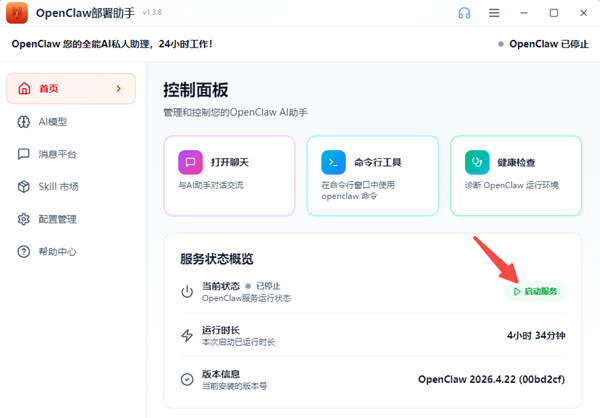Click the lightning icon next to 运行时长
The height and width of the screenshot is (418, 600).
[x=187, y=335]
